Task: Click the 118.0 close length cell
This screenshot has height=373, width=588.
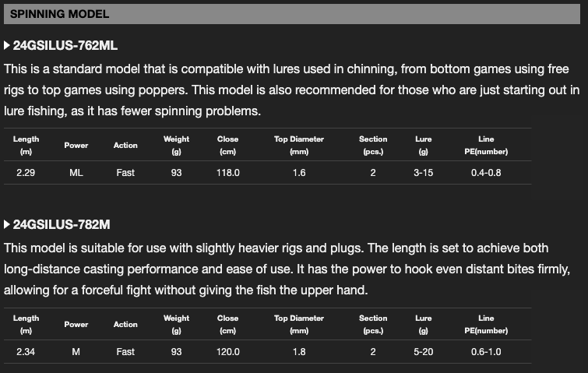Action: pyautogui.click(x=227, y=173)
